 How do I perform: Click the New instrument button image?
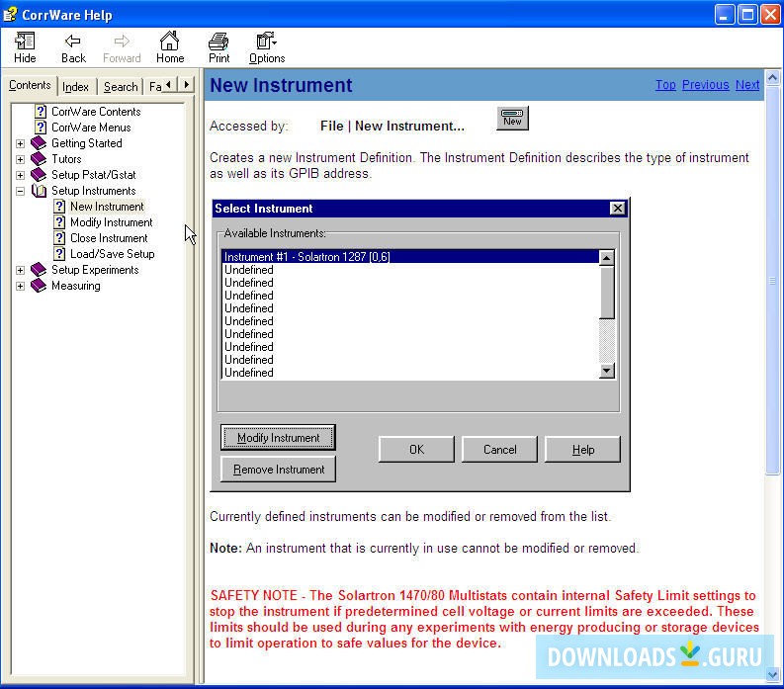512,119
